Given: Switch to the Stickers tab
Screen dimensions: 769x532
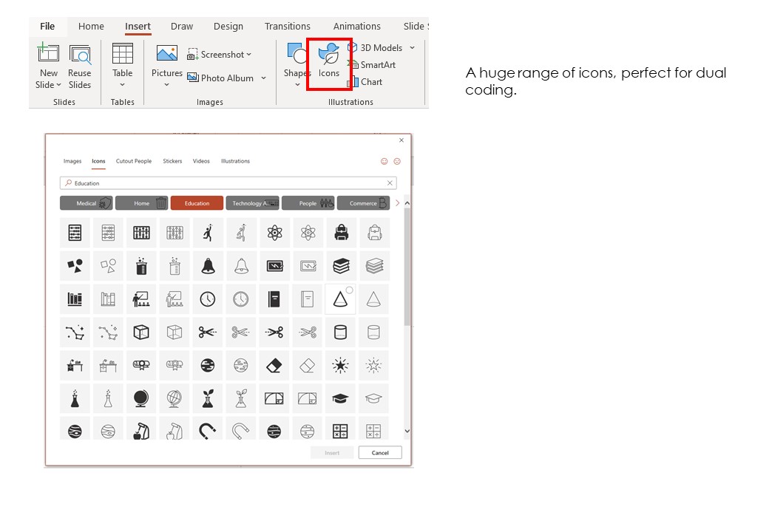Looking at the screenshot, I should click(172, 160).
